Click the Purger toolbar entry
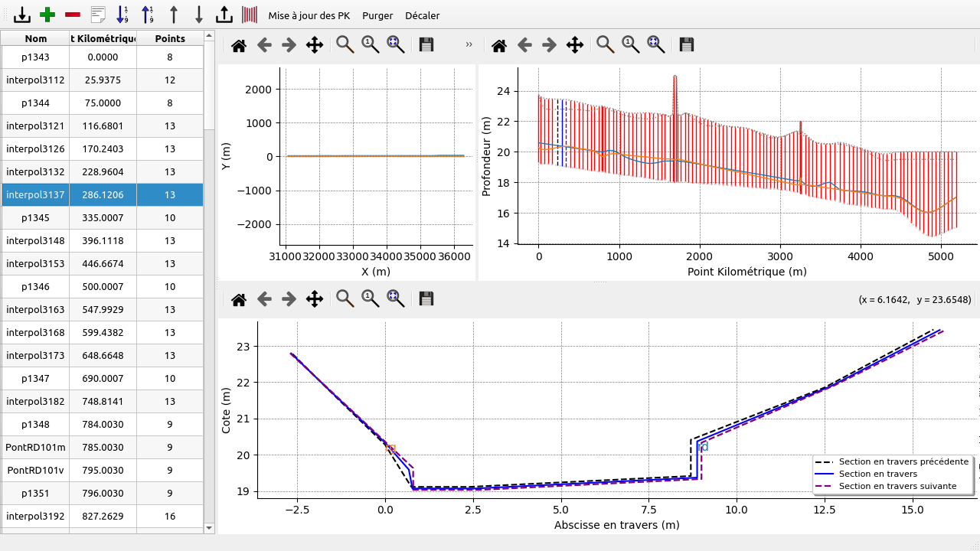The image size is (980, 551). [x=377, y=15]
